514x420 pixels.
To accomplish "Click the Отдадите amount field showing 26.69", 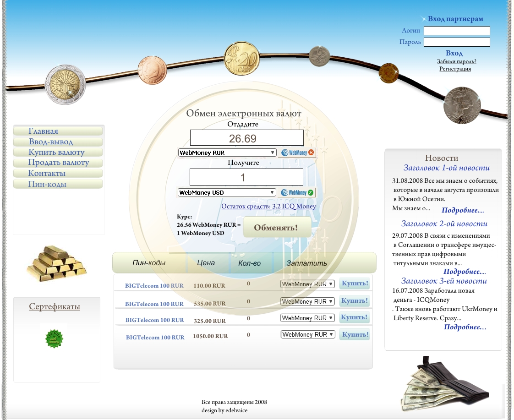I will (x=247, y=138).
